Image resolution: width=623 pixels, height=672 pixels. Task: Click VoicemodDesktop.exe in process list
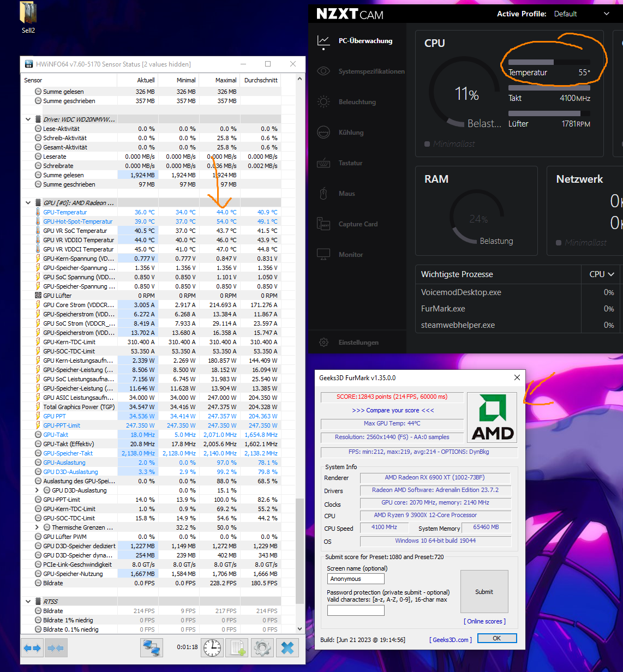(461, 292)
